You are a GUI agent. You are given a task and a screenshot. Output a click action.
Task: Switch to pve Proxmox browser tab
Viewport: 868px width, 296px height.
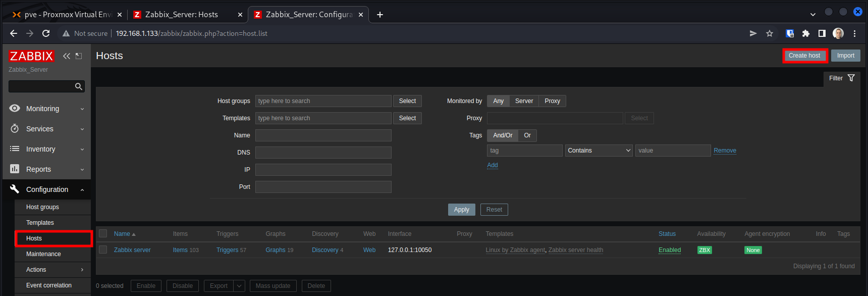[67, 15]
